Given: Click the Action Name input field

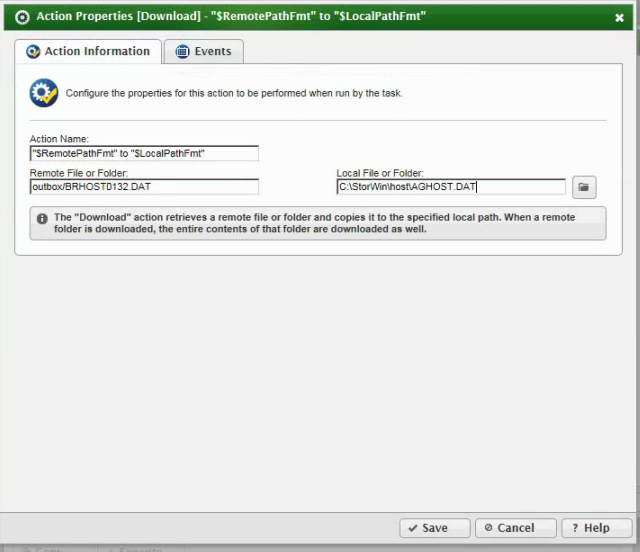Looking at the screenshot, I should 144,154.
